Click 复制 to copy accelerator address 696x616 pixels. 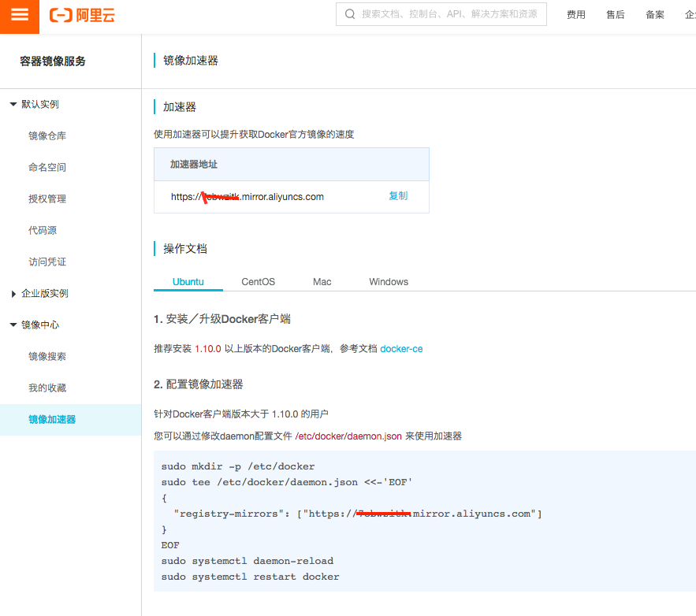398,196
